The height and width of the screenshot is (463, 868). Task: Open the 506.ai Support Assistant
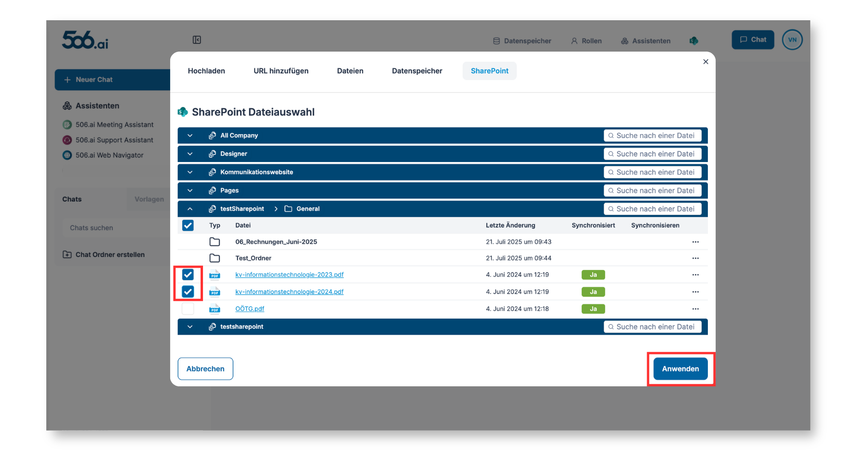[108, 140]
